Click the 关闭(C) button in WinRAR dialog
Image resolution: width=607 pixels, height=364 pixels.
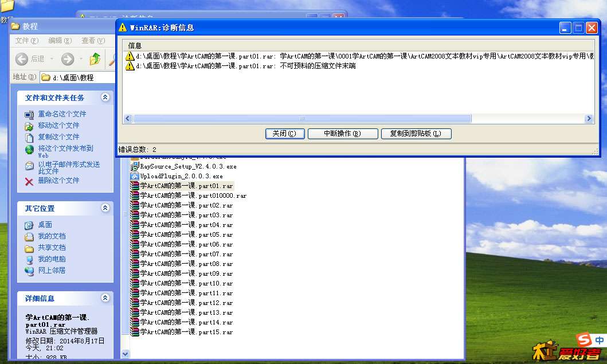(285, 134)
